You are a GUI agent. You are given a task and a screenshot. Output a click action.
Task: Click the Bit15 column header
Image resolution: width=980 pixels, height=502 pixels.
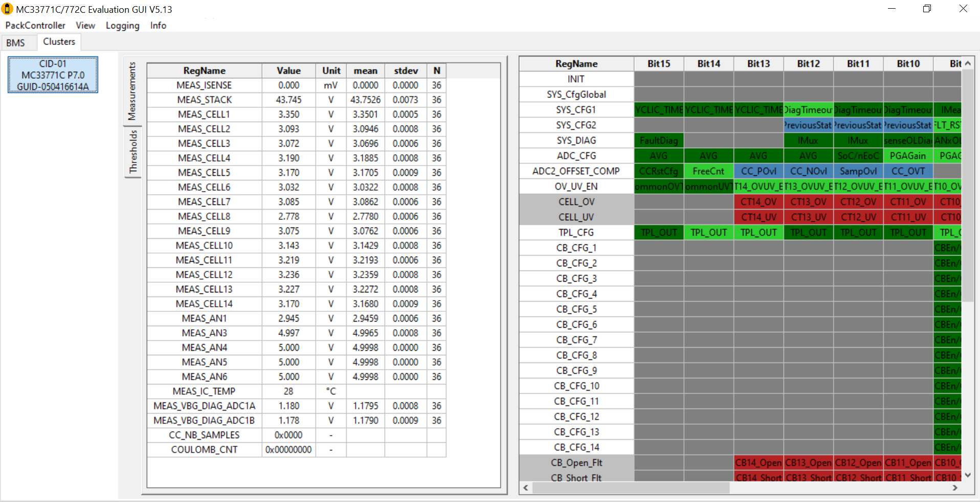[659, 64]
